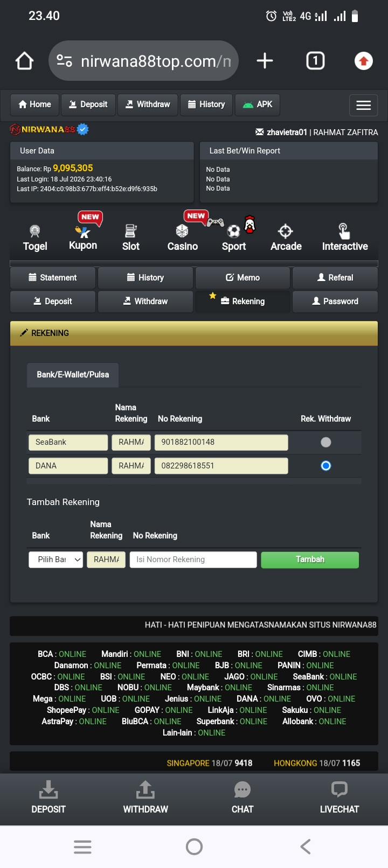Open the Kupon game category
The height and width of the screenshot is (868, 388).
tap(83, 237)
